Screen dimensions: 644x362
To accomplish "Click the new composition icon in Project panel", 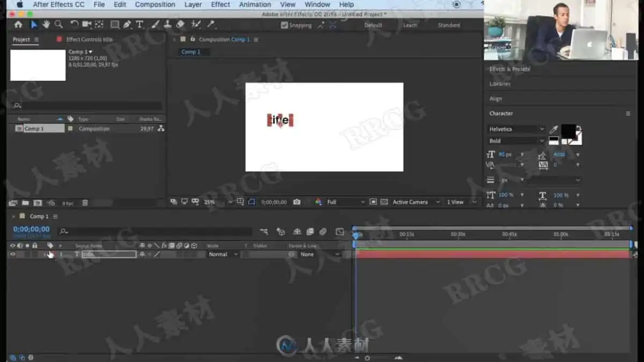I will pyautogui.click(x=38, y=203).
